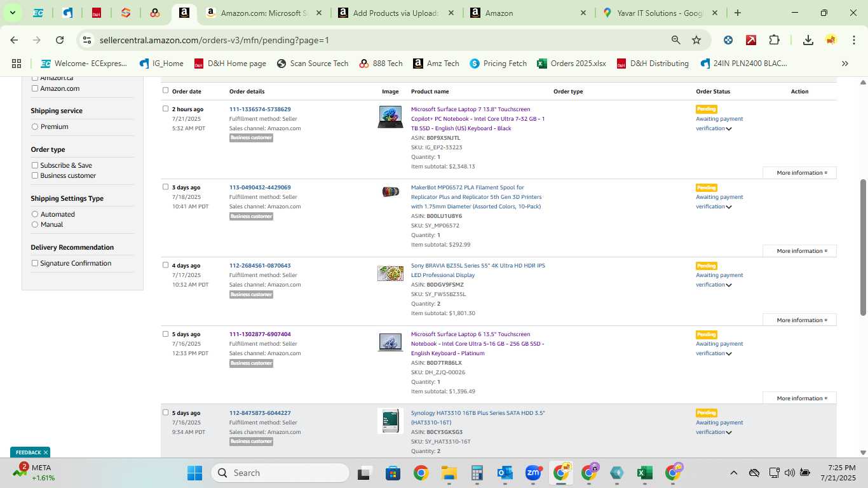The width and height of the screenshot is (868, 488).
Task: Check the select-all orders checkbox
Action: (x=166, y=90)
